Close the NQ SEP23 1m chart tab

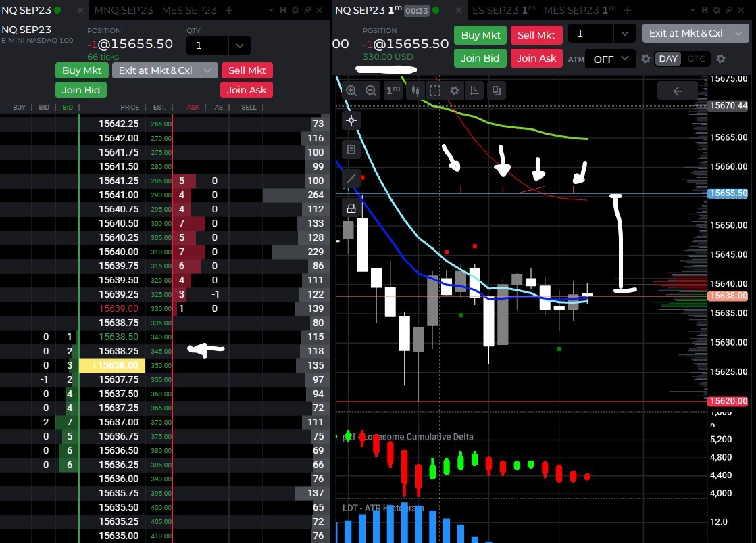coord(459,10)
